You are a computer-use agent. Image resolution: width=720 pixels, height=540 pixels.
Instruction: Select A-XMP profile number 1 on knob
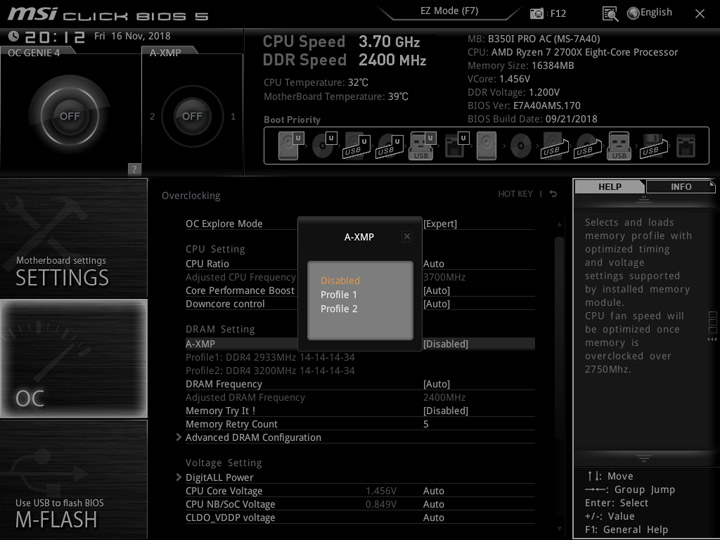[x=233, y=116]
